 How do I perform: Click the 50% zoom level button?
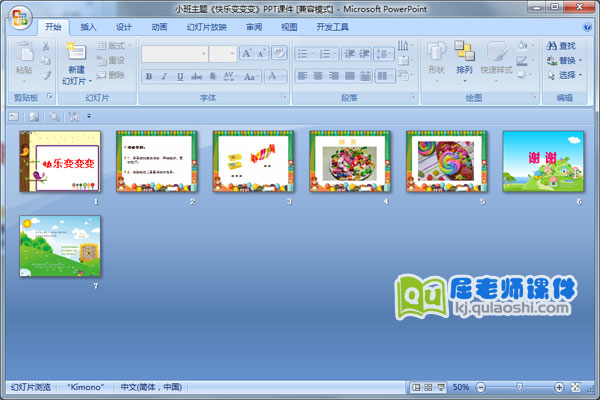click(x=461, y=386)
